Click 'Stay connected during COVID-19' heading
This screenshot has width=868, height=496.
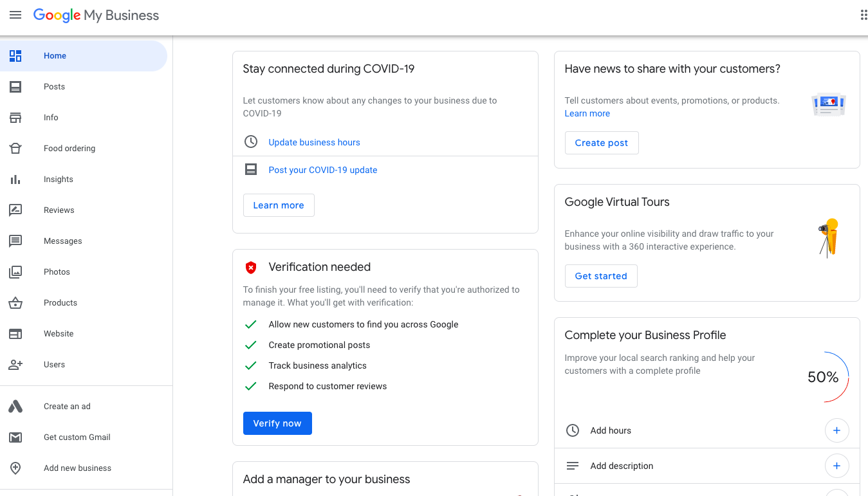[328, 69]
